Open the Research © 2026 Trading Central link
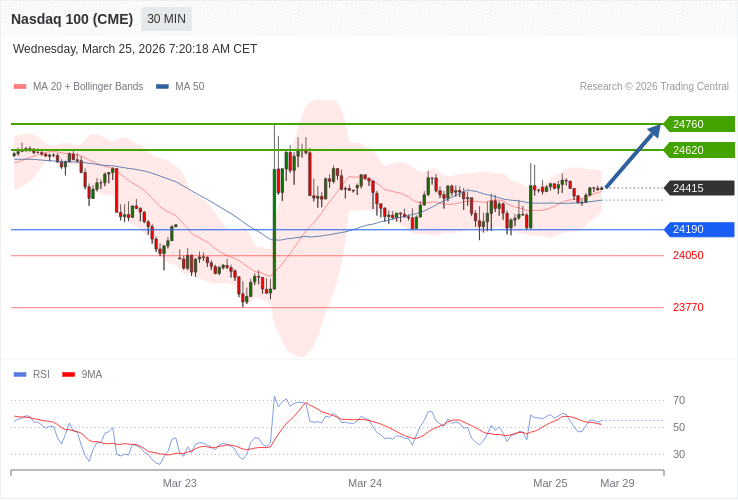The height and width of the screenshot is (500, 738). 654,87
